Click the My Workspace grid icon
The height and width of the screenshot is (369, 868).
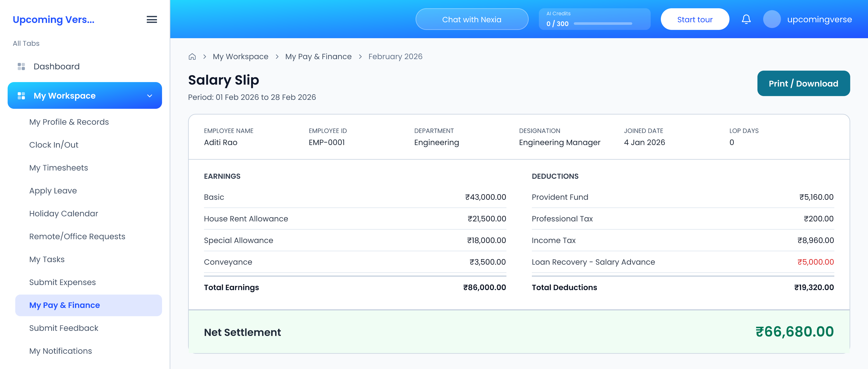21,96
